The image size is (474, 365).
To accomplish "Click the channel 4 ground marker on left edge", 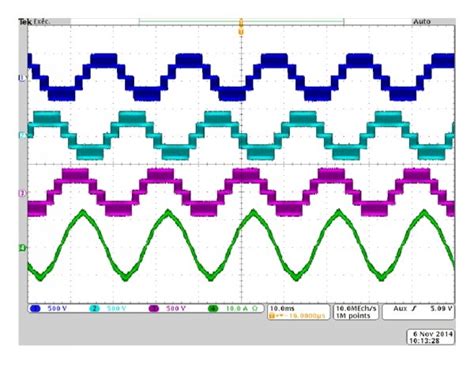I will 23,247.
